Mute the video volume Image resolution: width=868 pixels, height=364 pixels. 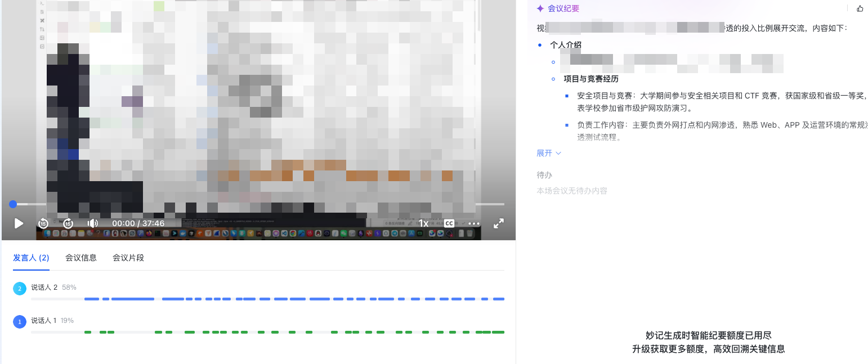[92, 223]
